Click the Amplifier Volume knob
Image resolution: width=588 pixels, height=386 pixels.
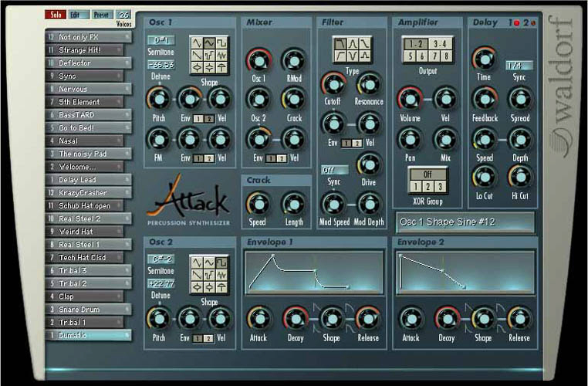point(409,99)
